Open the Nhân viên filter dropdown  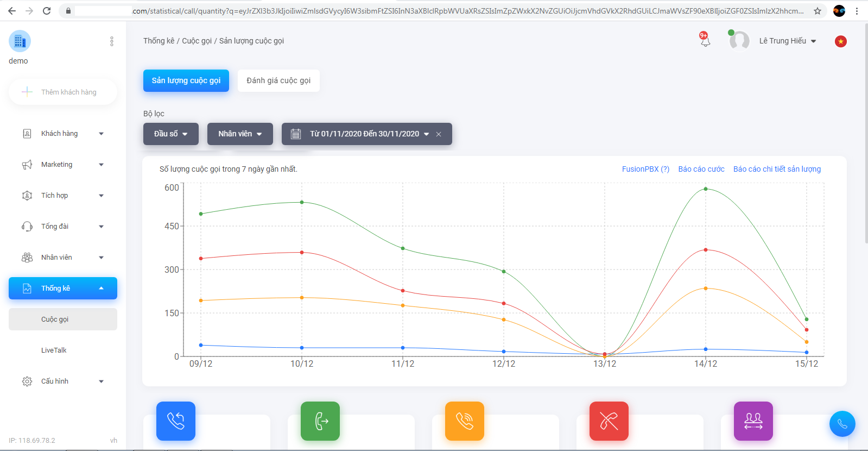(x=240, y=134)
